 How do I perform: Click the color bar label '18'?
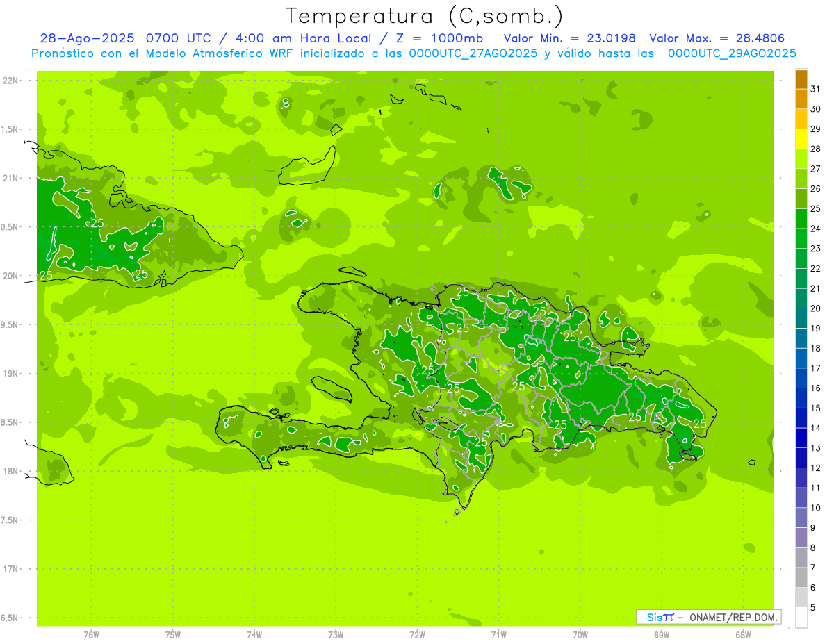click(x=816, y=348)
